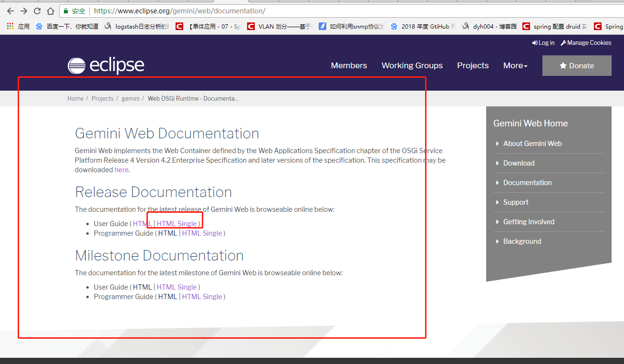Open the Projects menu item
The width and height of the screenshot is (624, 364).
coord(473,65)
